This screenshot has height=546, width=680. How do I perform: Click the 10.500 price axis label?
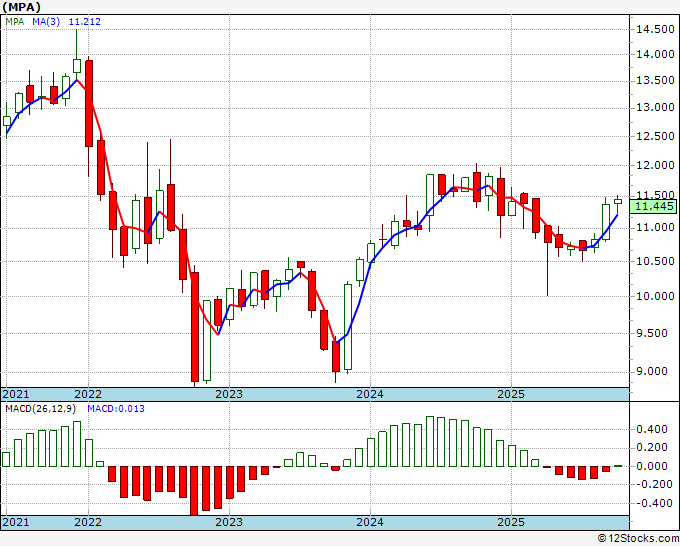click(655, 261)
